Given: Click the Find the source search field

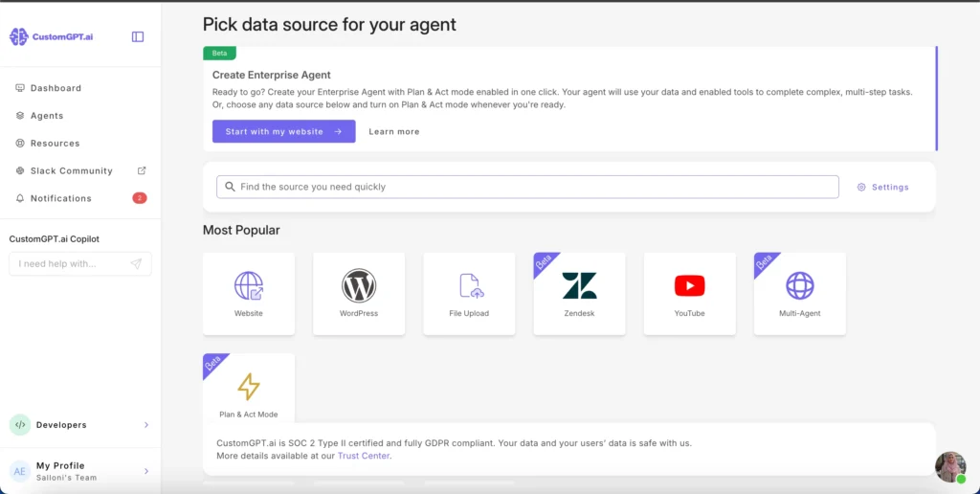Looking at the screenshot, I should (x=527, y=187).
